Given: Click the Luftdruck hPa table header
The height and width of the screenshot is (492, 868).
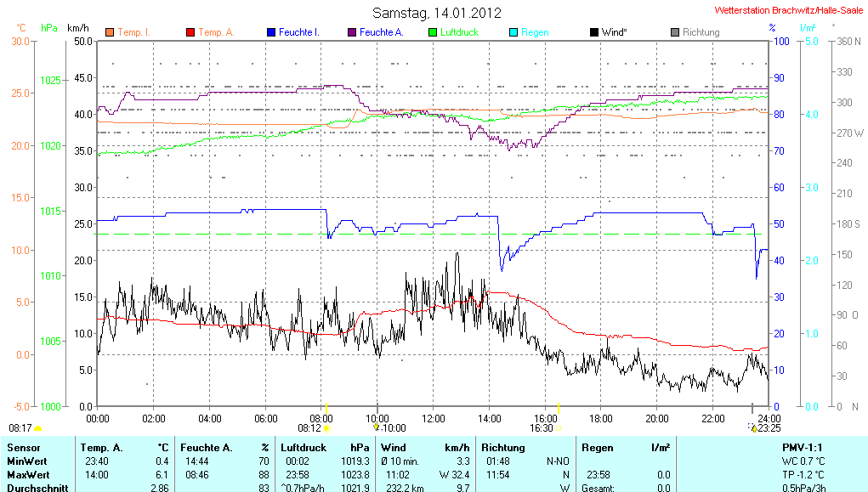Looking at the screenshot, I should 326,447.
